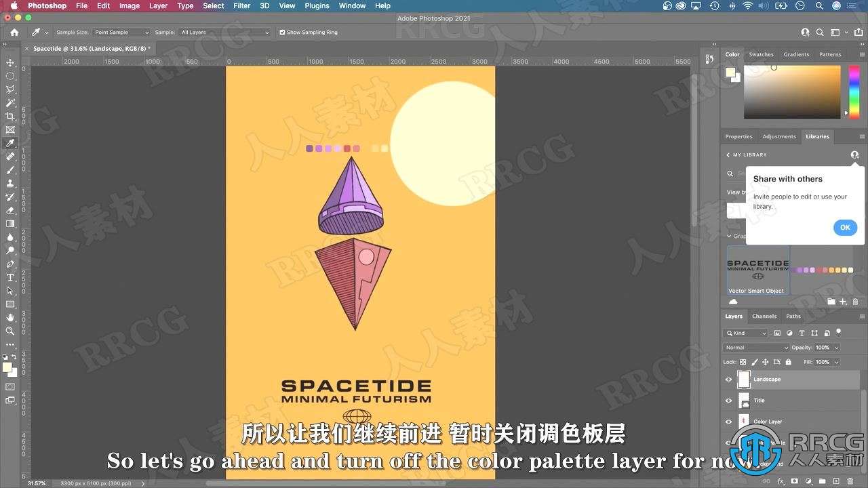Select the Polygonal Lasso tool
The width and height of the screenshot is (868, 488).
point(10,89)
